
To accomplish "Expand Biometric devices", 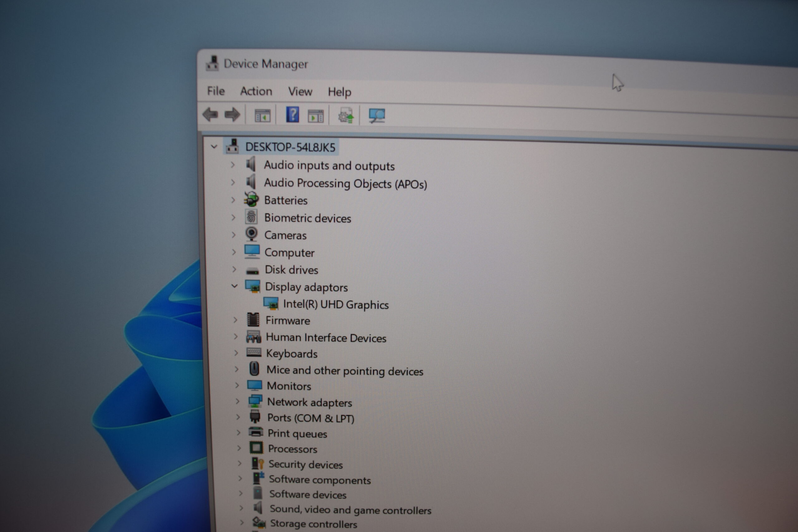I will (233, 218).
